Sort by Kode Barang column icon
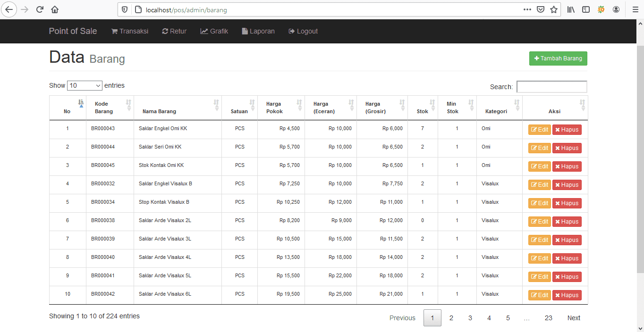This screenshot has width=644, height=332. click(129, 105)
